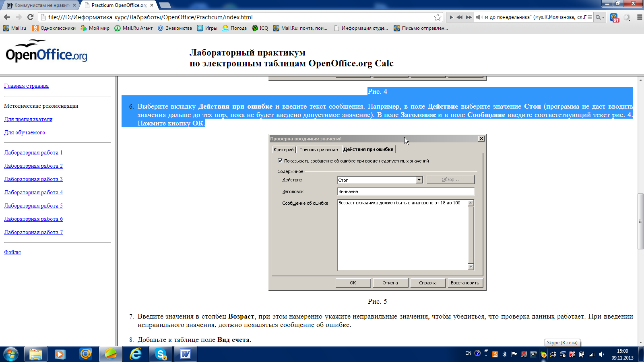Image resolution: width=644 pixels, height=362 pixels.
Task: Toggle Показывать сообщение об ошибке checkbox
Action: coord(280,160)
